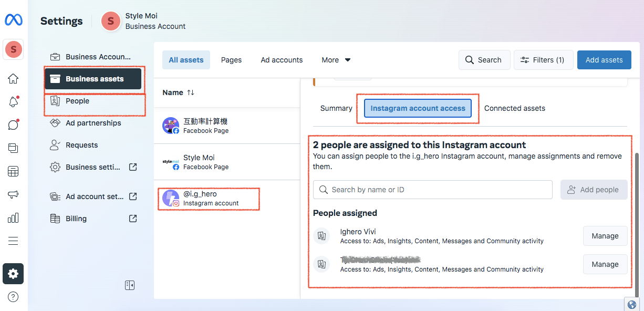This screenshot has height=311, width=644.
Task: Click the person icon beside Ighero Vivi
Action: (x=321, y=236)
